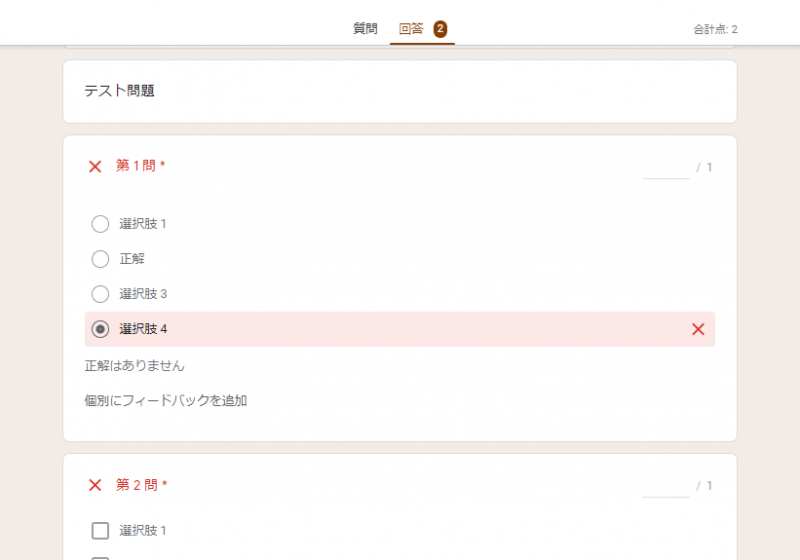The height and width of the screenshot is (560, 800).
Task: Click the response count badge on 回答
Action: (x=440, y=28)
